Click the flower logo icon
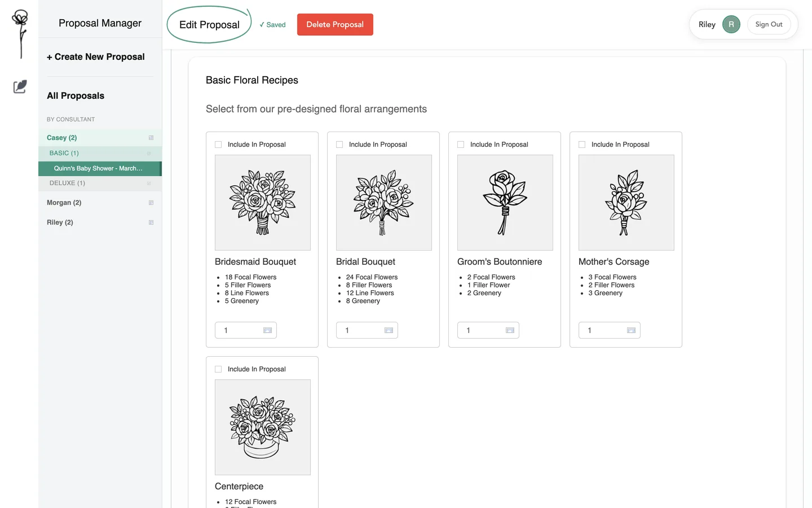 point(20,34)
